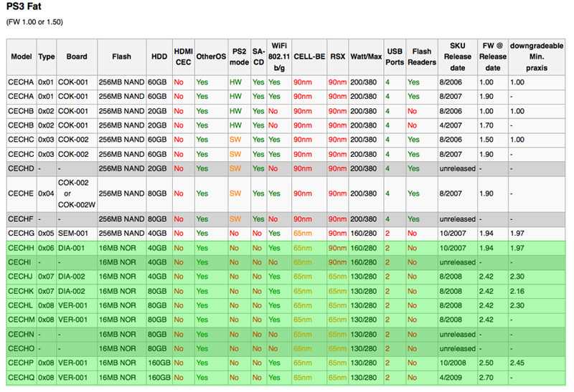The height and width of the screenshot is (392, 574).
Task: Click the '0x04' type cell
Action: tap(46, 193)
